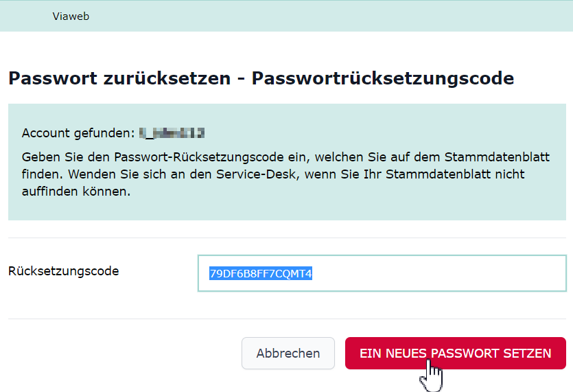Click the divider line above the buttons
573x392 pixels.
tap(287, 319)
